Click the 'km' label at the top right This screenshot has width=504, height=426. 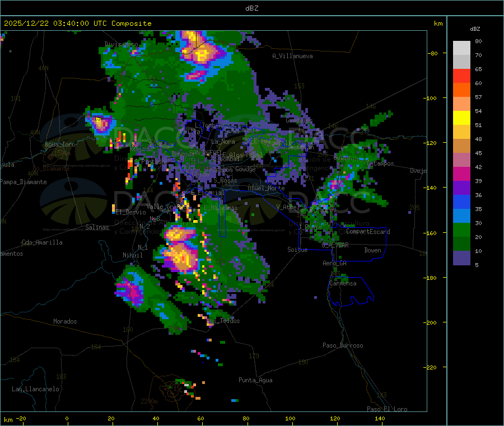(x=438, y=24)
